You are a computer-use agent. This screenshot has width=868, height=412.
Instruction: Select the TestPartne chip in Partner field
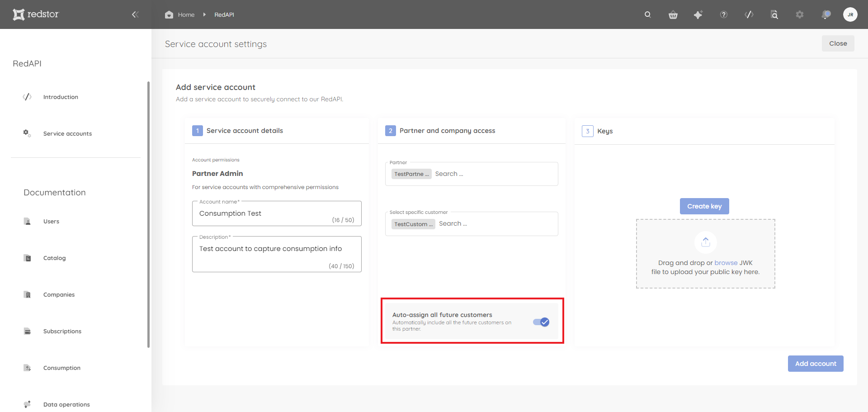click(411, 174)
